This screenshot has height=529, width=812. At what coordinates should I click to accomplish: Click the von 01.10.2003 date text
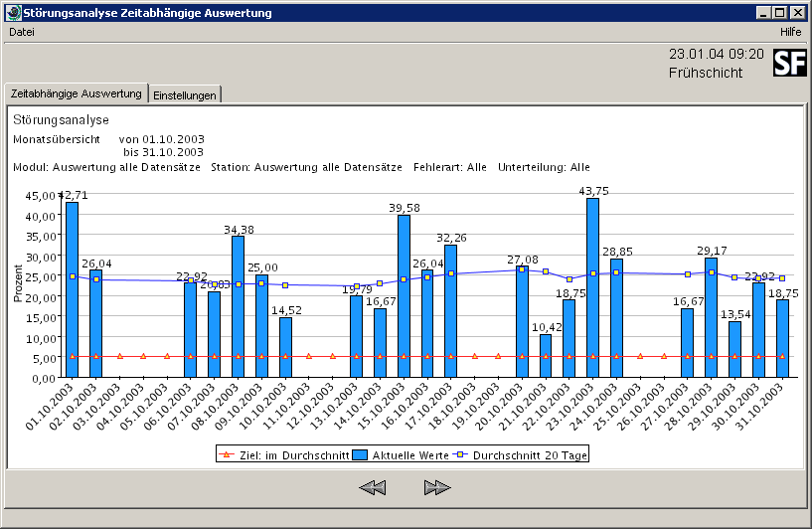tap(162, 139)
